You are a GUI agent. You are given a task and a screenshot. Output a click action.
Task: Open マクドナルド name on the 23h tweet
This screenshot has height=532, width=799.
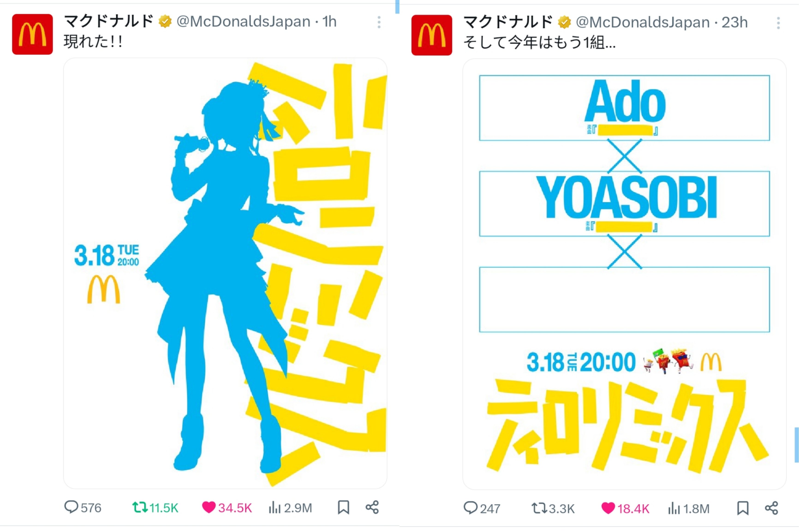pos(508,22)
